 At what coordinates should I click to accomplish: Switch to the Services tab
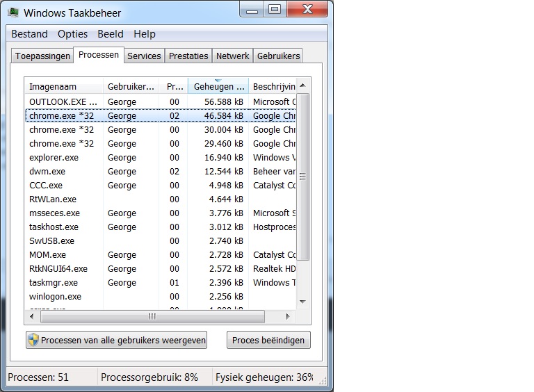tap(144, 56)
